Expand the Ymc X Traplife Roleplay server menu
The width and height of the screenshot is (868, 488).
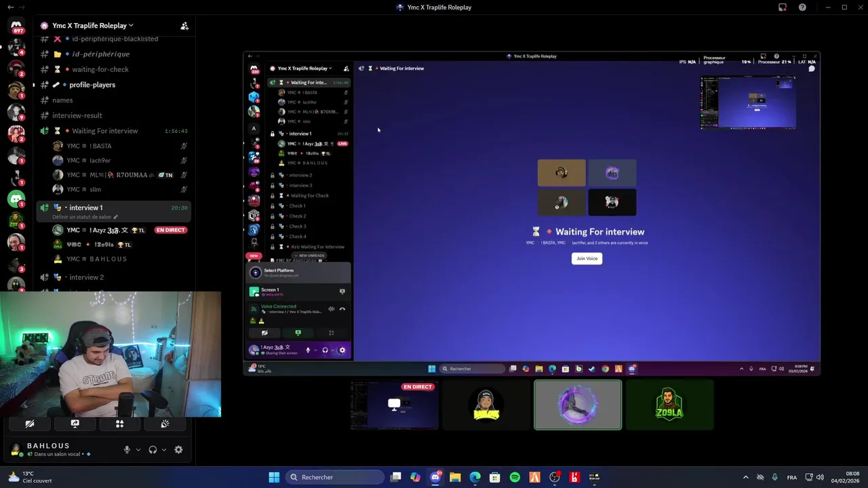click(93, 26)
